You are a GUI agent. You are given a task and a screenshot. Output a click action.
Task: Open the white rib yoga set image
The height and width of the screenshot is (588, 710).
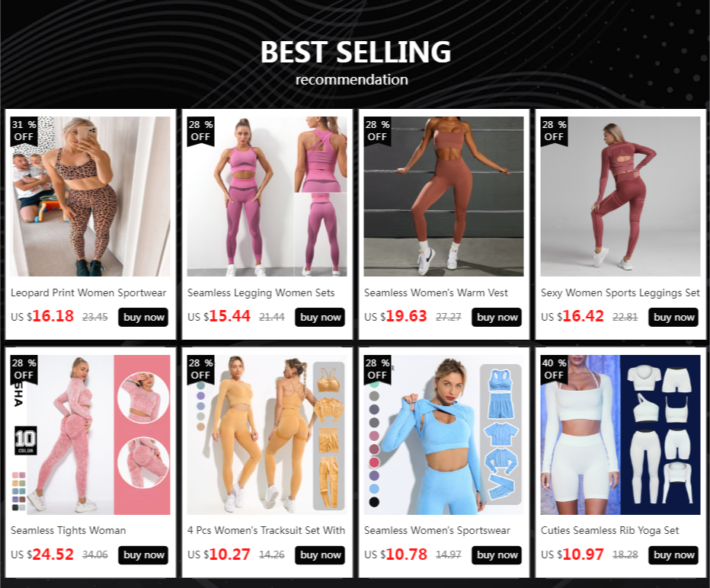(x=620, y=435)
